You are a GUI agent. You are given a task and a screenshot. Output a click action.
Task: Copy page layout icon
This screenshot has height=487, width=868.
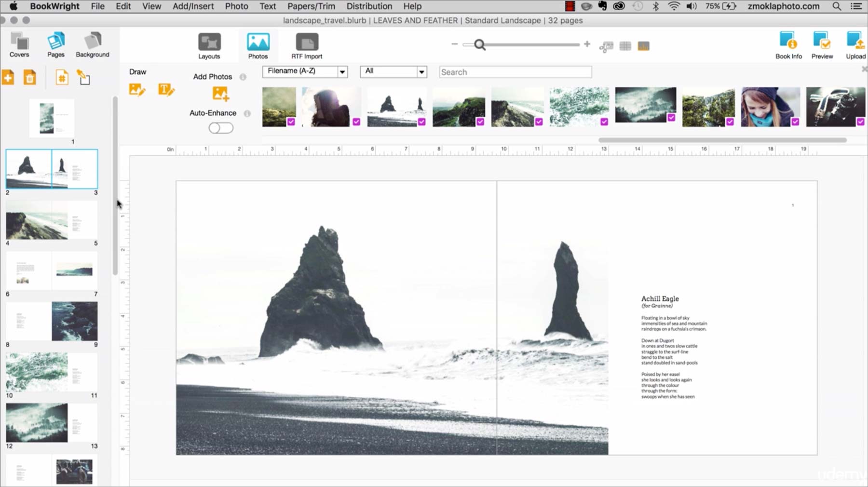[83, 78]
